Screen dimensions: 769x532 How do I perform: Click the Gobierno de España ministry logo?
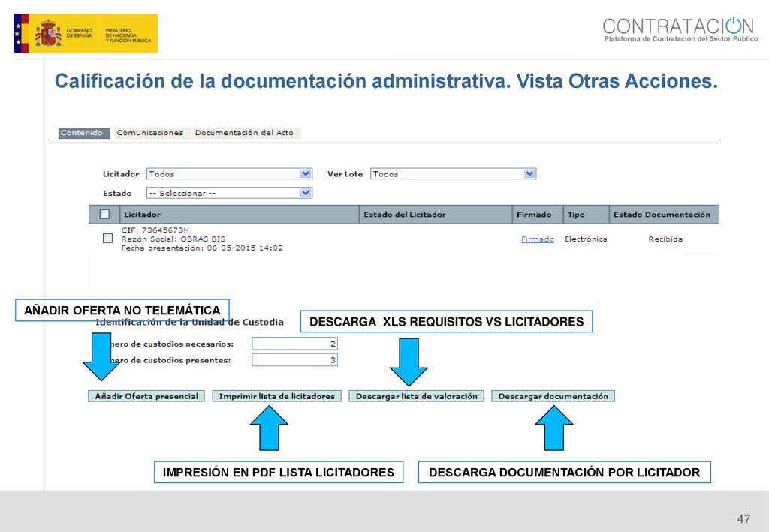coord(86,33)
